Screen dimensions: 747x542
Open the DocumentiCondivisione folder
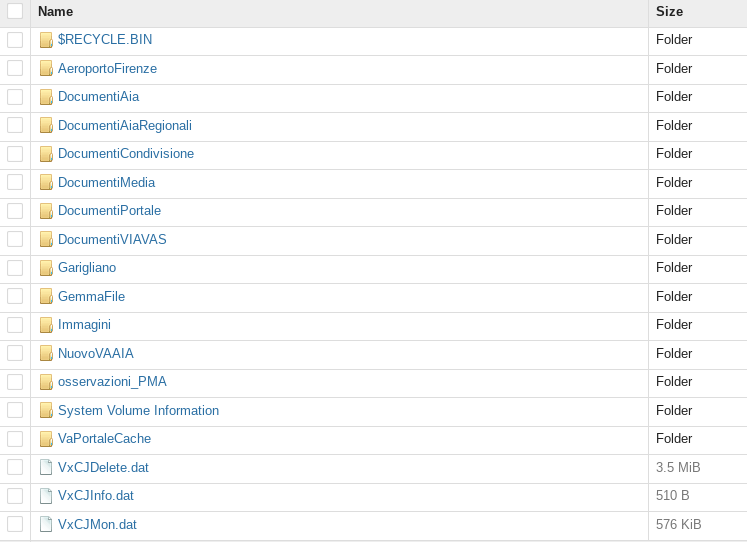point(126,154)
